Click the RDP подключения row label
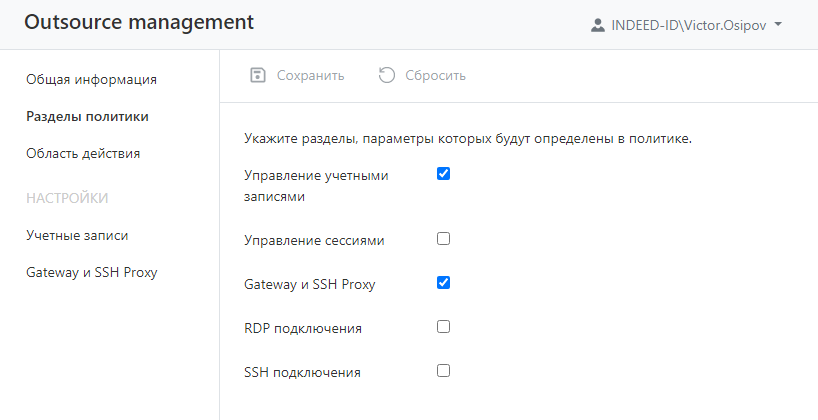 [303, 328]
